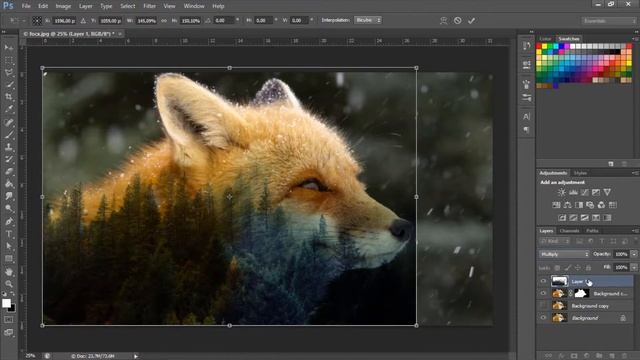
Task: Add a Color Balance adjustment
Action: pos(568,205)
